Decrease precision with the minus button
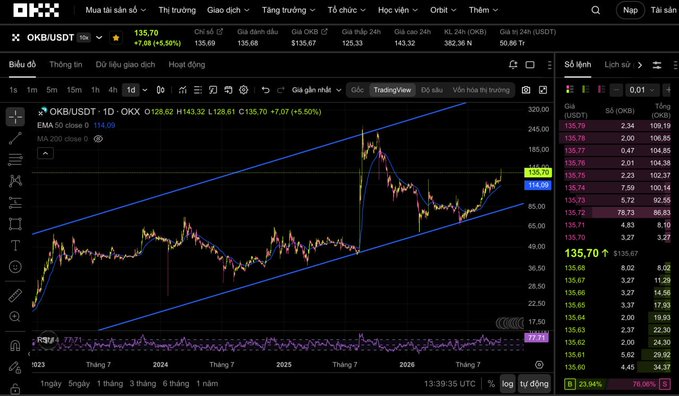The image size is (679, 396). pyautogui.click(x=616, y=90)
